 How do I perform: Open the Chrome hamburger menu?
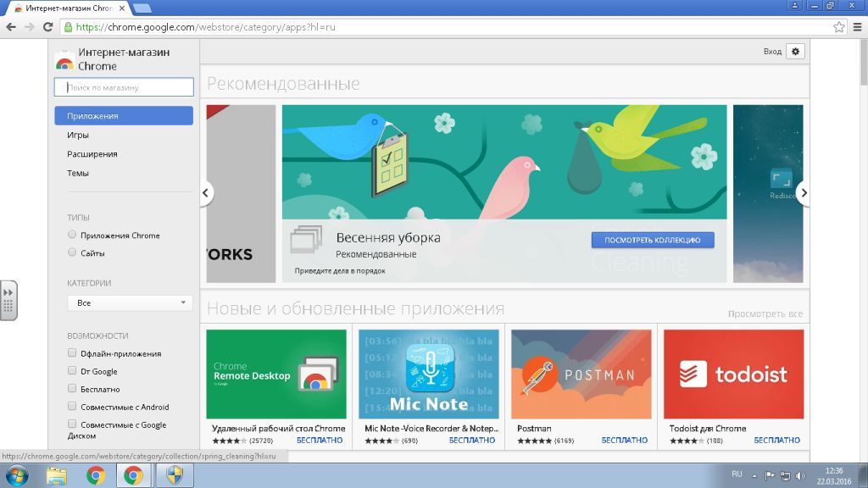coord(857,27)
